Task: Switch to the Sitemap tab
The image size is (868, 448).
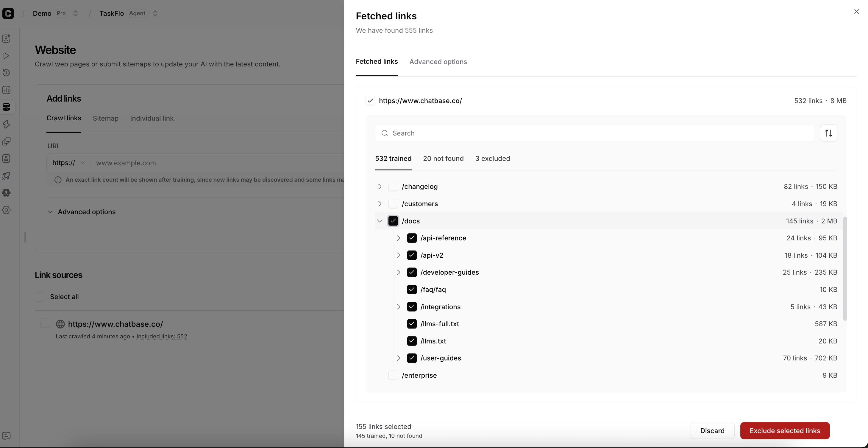Action: coord(105,118)
